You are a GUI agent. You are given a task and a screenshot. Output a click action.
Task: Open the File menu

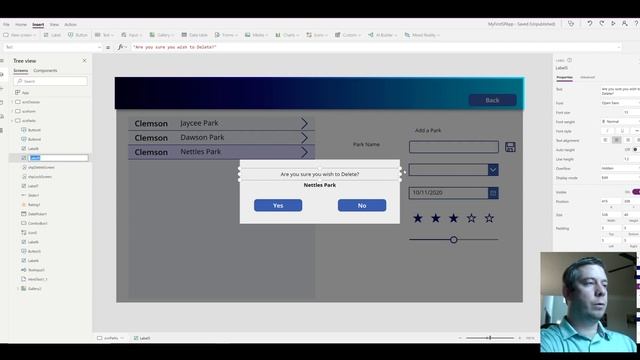click(x=6, y=24)
